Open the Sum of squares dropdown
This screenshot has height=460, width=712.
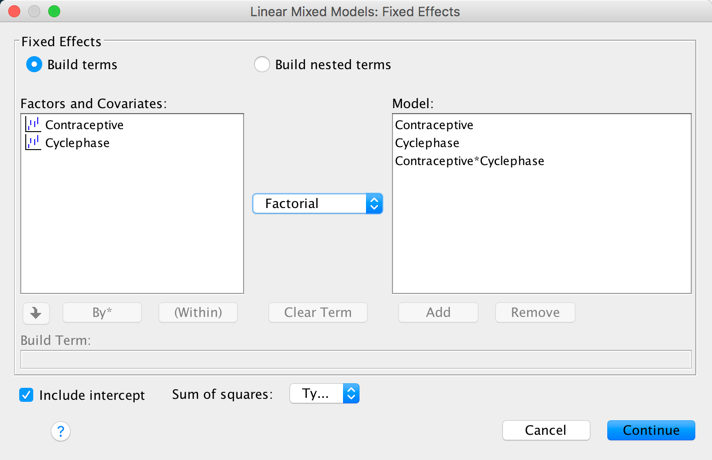coord(324,394)
